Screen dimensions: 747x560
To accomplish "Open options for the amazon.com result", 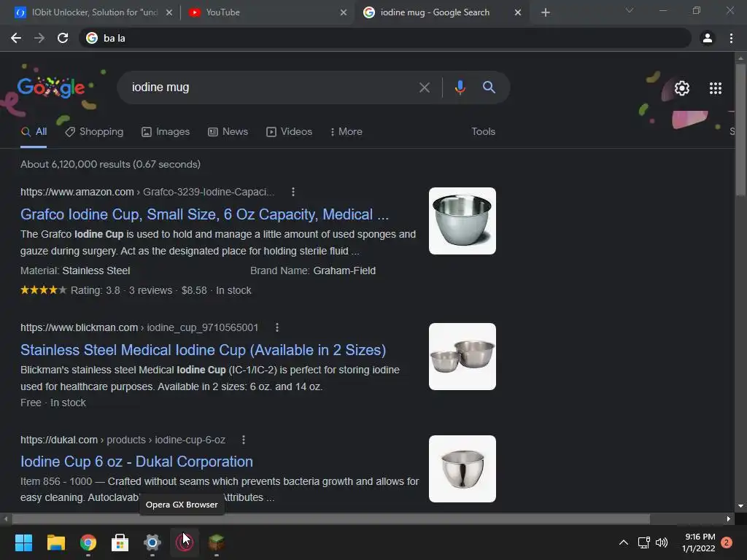I will coord(293,192).
